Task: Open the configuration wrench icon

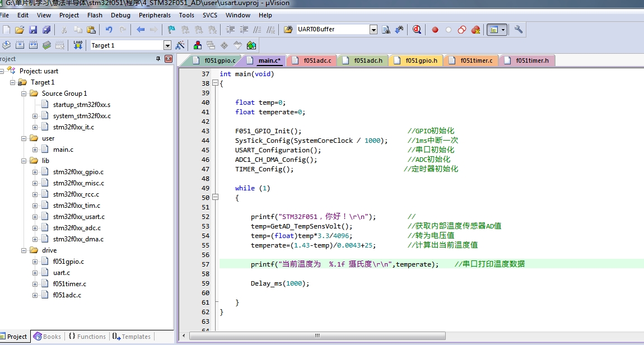Action: (x=519, y=30)
